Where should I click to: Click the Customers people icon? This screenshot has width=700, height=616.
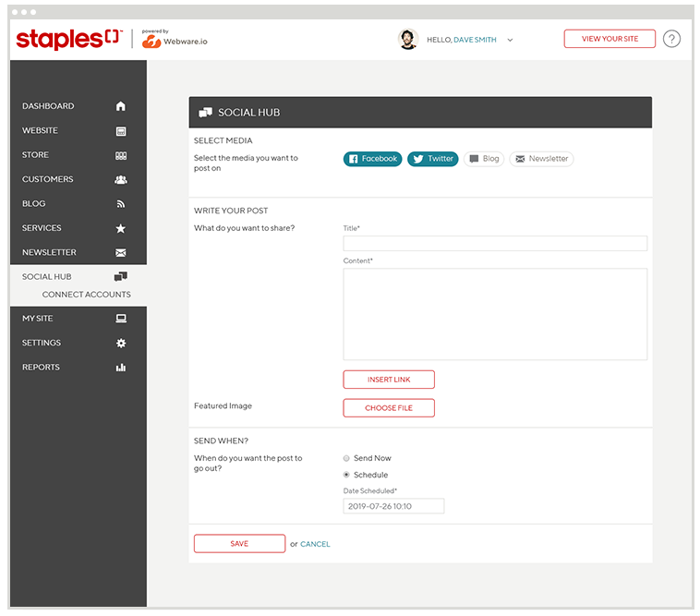(x=121, y=179)
